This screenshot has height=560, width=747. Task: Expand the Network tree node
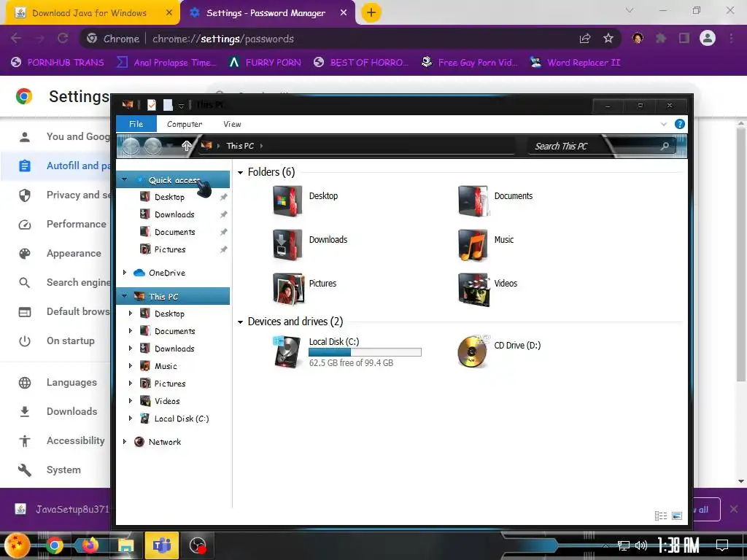[x=124, y=441]
